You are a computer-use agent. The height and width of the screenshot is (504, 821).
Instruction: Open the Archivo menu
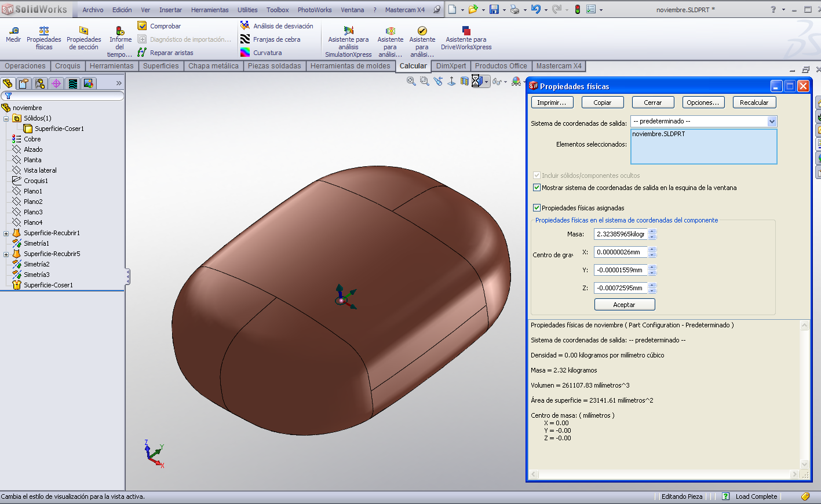click(x=93, y=10)
